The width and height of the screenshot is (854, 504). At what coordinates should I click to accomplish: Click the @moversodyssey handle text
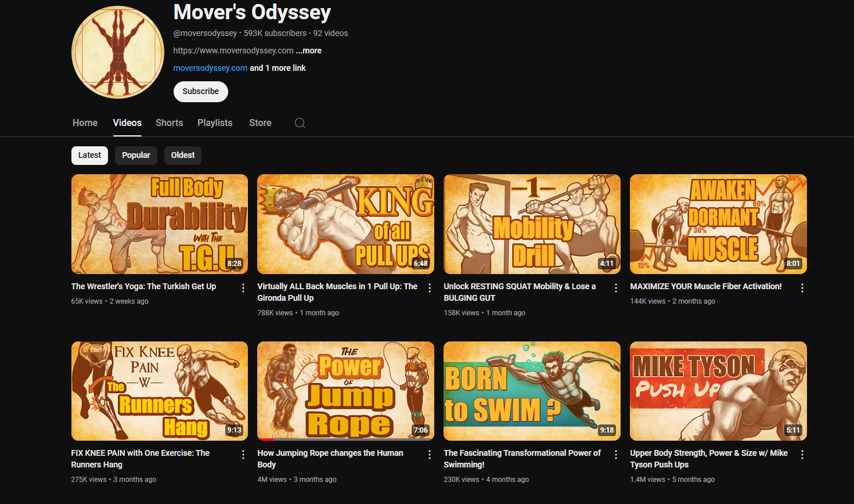tap(205, 33)
